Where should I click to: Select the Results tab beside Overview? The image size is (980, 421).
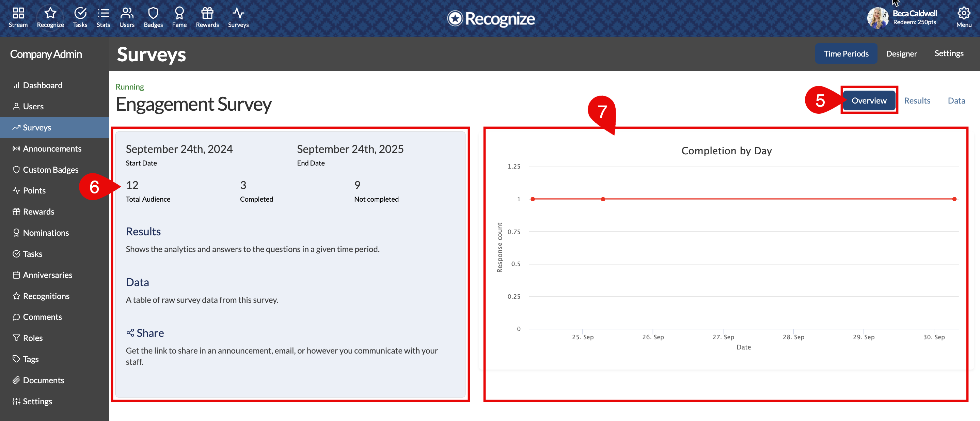[917, 100]
